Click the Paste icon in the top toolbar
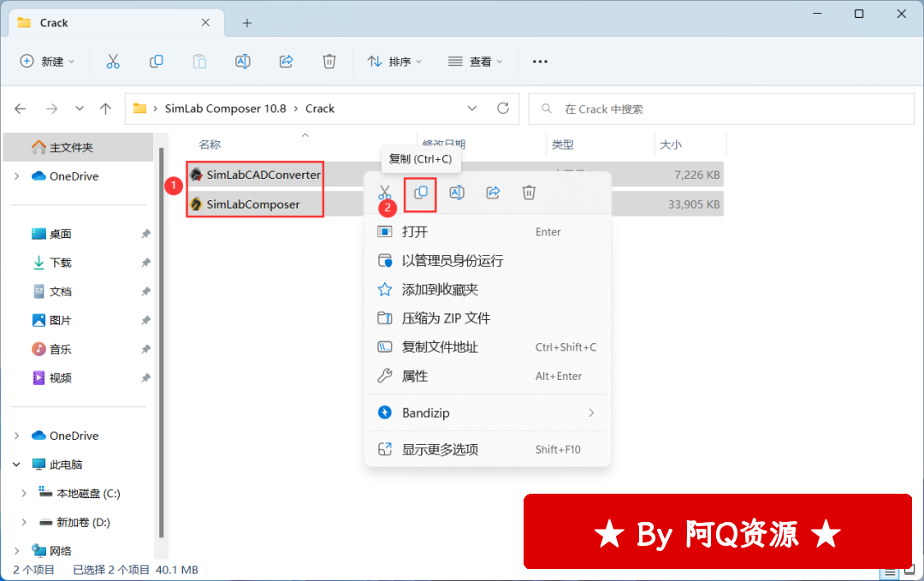 tap(199, 62)
